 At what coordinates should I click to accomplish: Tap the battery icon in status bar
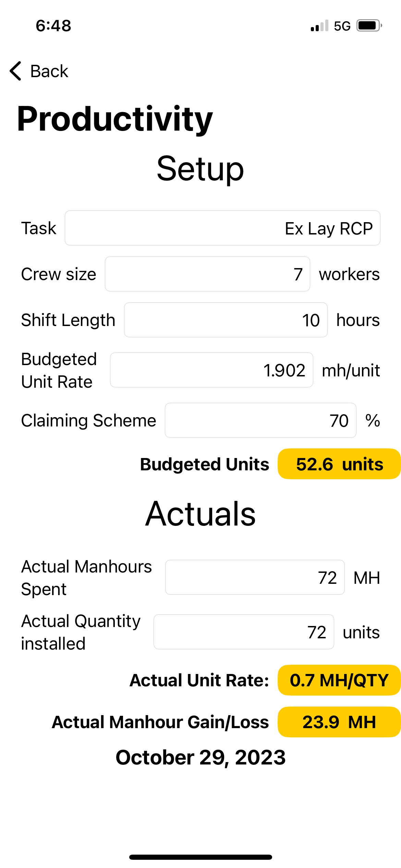click(x=369, y=26)
